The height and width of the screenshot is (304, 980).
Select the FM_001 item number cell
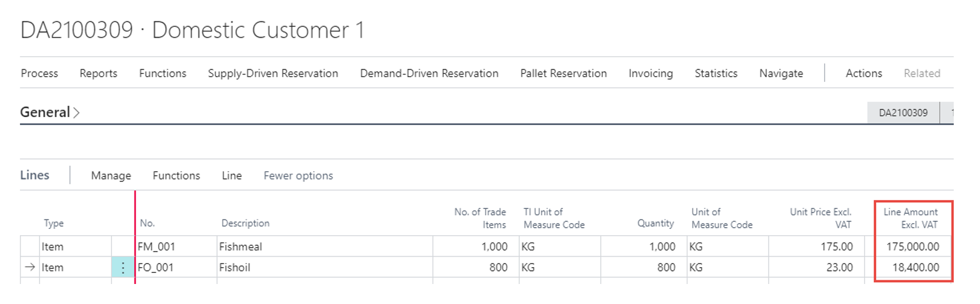[x=156, y=246]
